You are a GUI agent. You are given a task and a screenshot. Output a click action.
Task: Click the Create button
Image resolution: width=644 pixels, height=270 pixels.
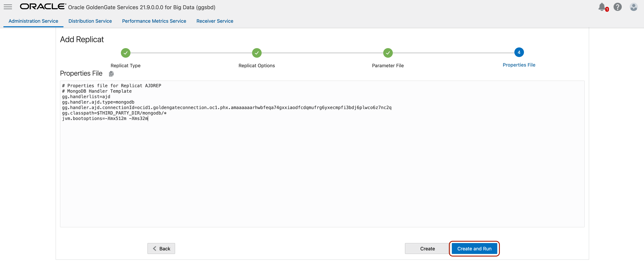427,248
